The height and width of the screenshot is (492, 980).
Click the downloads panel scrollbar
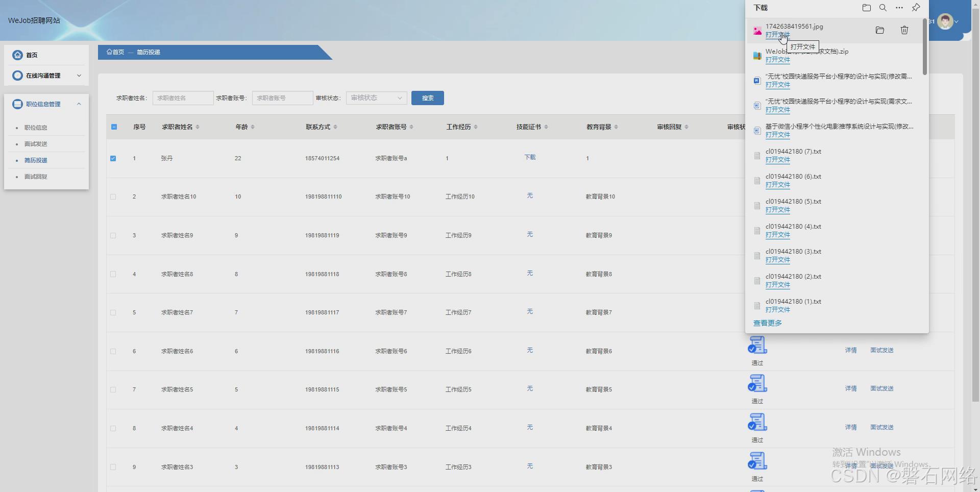[x=924, y=46]
